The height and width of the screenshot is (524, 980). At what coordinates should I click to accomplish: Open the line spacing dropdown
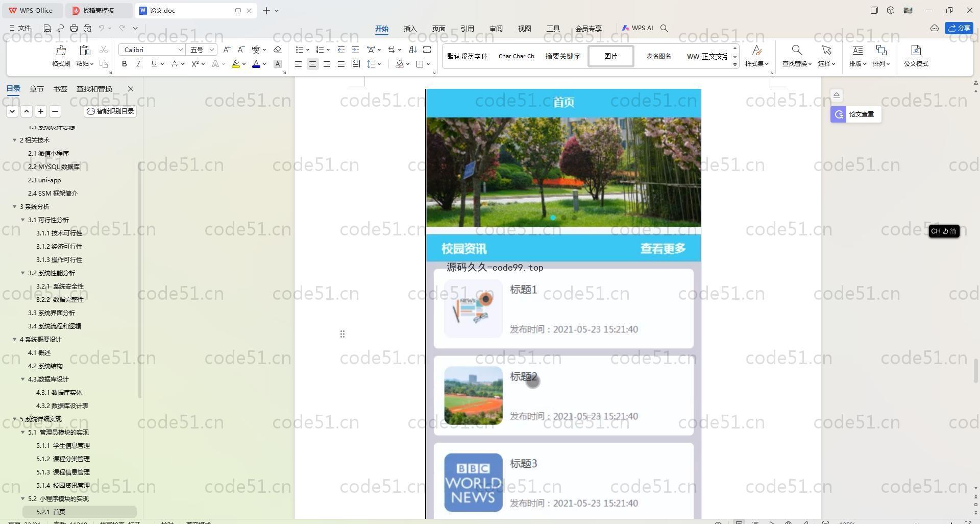[x=379, y=64]
